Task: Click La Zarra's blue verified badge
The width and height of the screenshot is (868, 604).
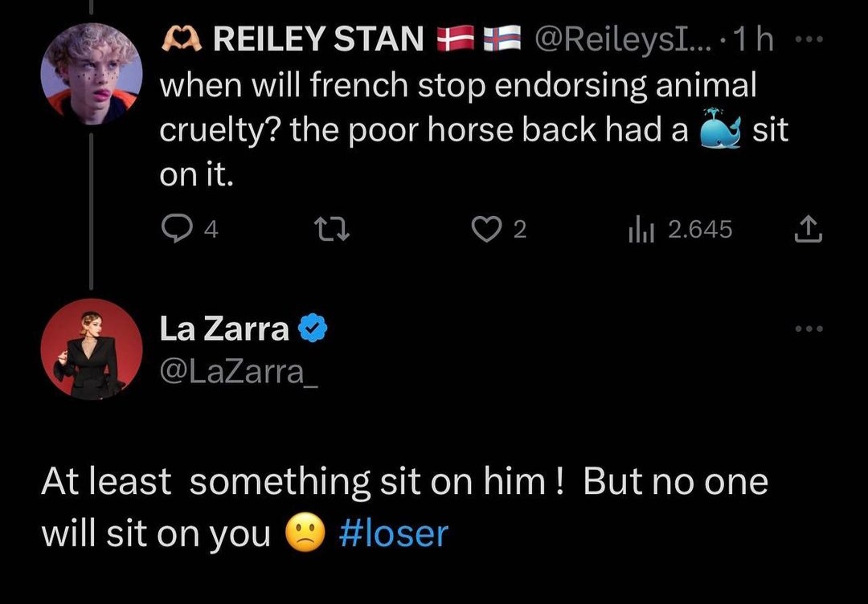Action: click(312, 329)
